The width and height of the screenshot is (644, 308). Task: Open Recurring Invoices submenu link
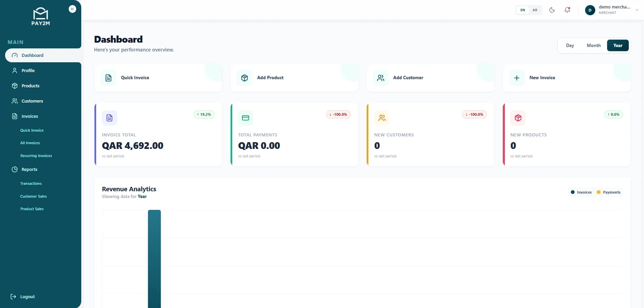point(36,156)
